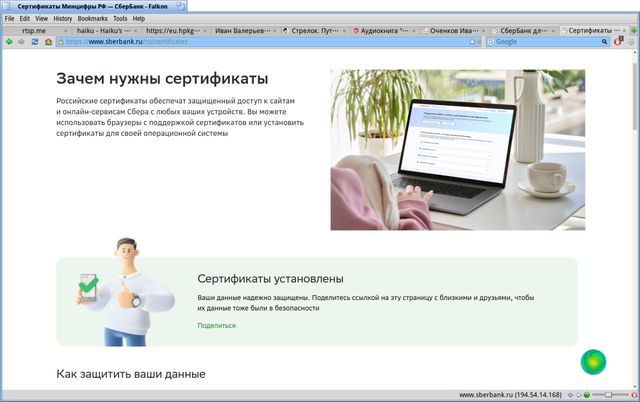Click the Falkon window zoom button

point(180,6)
